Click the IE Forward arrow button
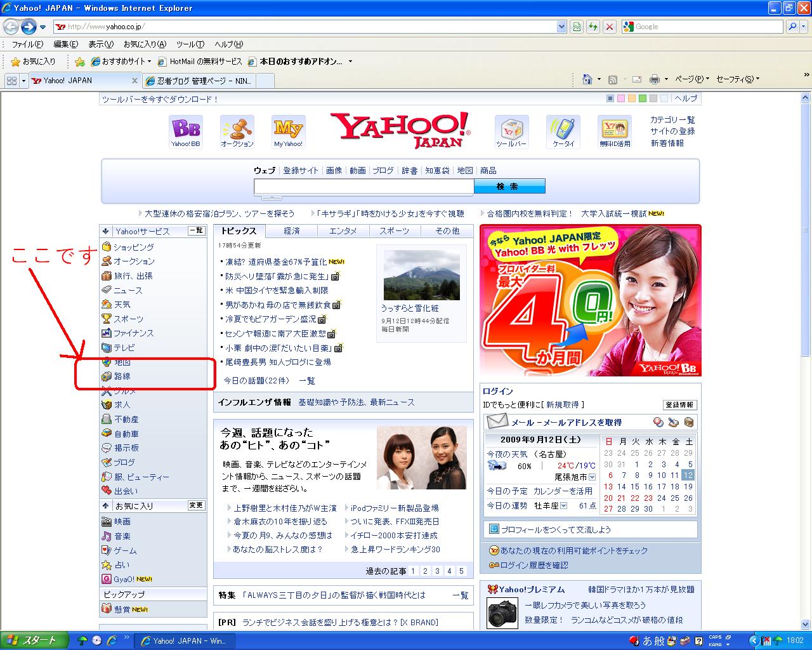812x650 pixels. click(x=29, y=27)
